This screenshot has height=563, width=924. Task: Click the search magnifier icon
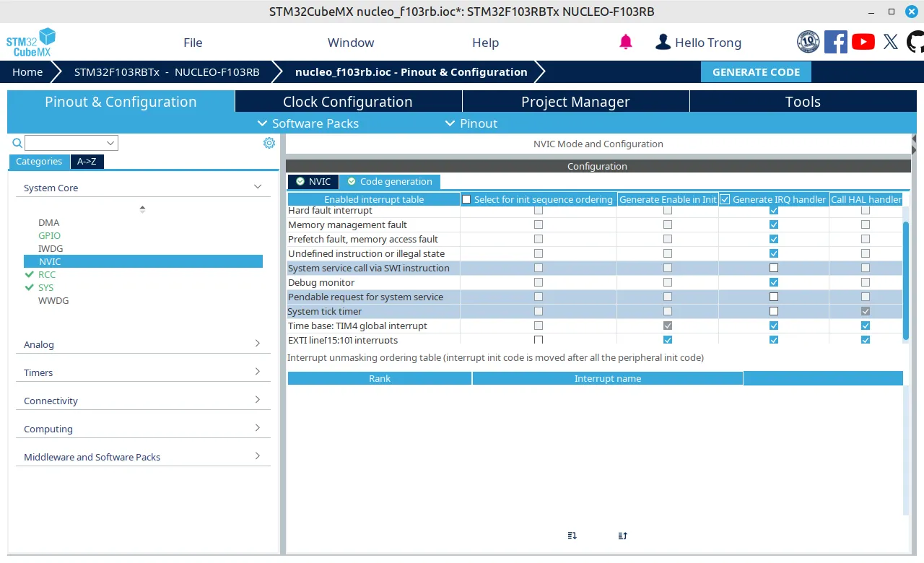click(x=17, y=143)
